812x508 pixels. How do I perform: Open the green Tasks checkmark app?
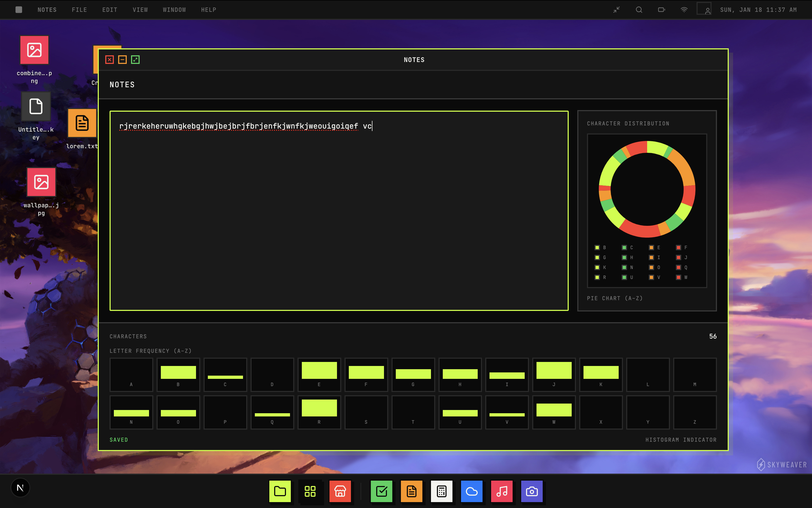pos(381,491)
